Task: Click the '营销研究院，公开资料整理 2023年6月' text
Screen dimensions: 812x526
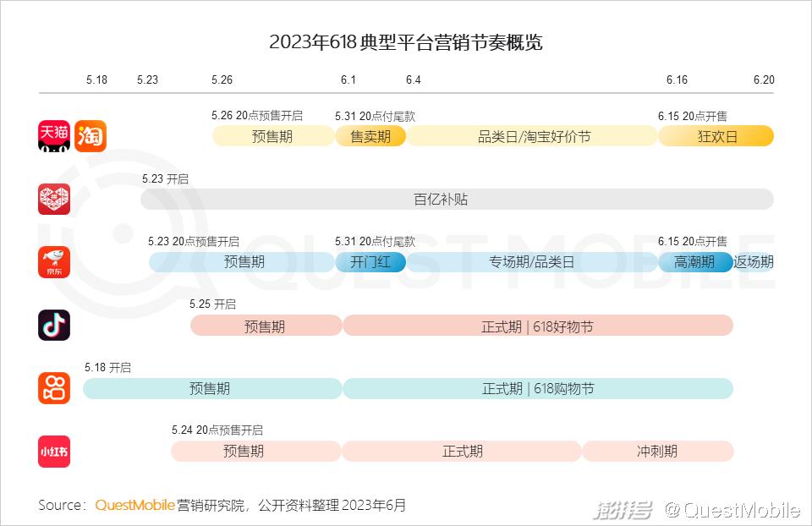Action: [x=292, y=506]
